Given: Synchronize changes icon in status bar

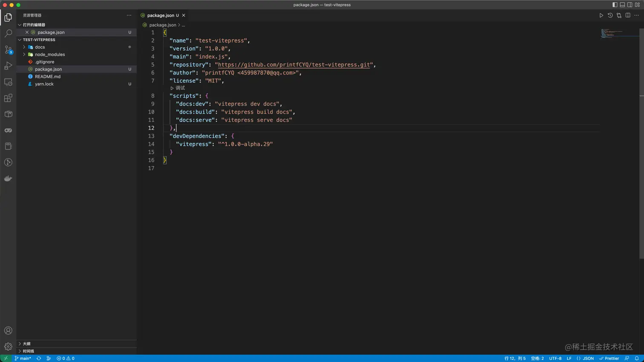Looking at the screenshot, I should pos(39,358).
